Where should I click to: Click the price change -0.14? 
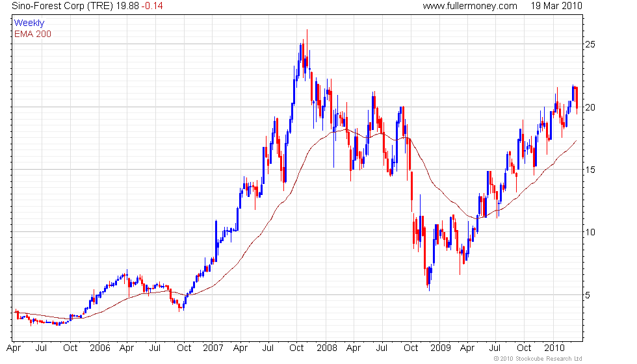pos(152,6)
